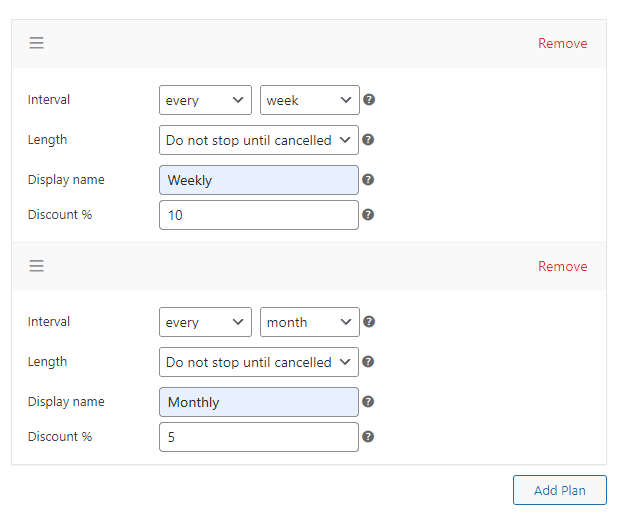Open help tooltip for monthly Length
The width and height of the screenshot is (625, 516).
(368, 362)
